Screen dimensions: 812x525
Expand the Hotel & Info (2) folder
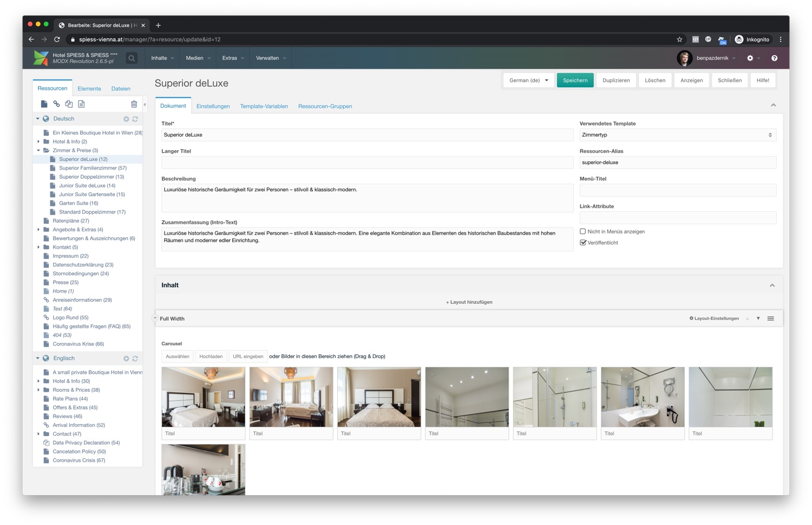[38, 142]
